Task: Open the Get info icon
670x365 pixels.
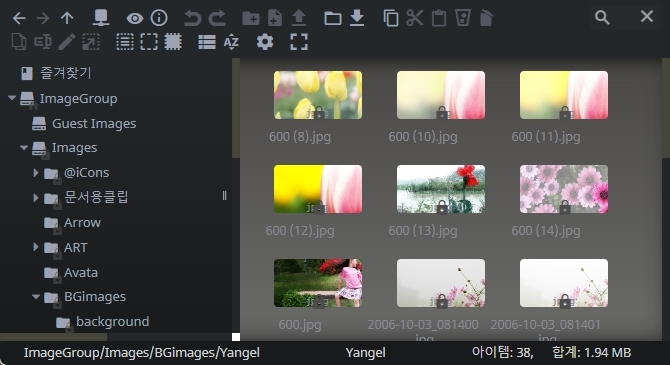Action: (x=159, y=18)
